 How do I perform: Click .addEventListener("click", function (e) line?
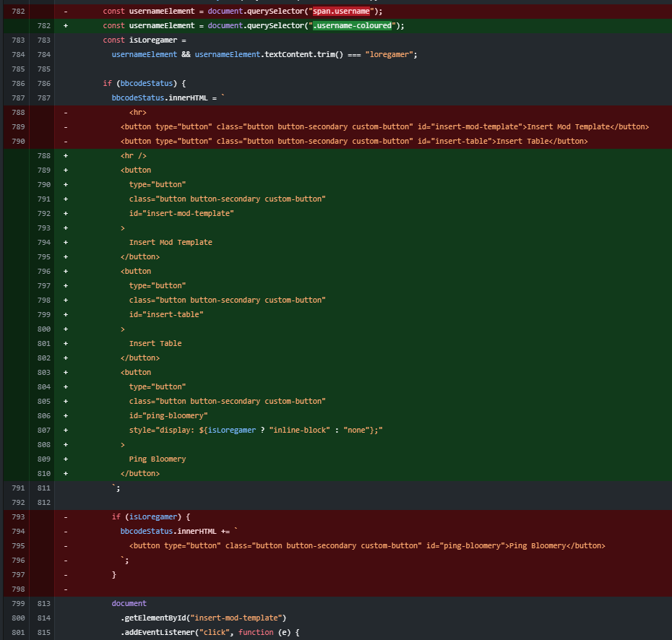point(210,633)
